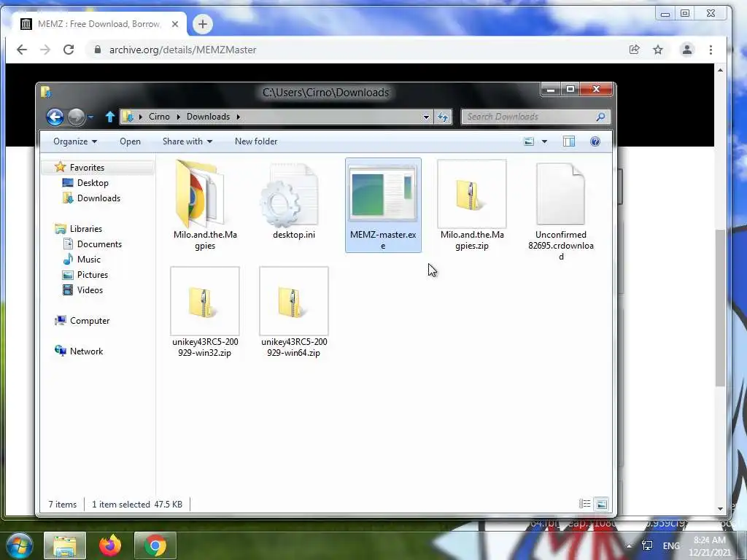
Task: Open recent pages dropdown beside forward button
Action: pyautogui.click(x=90, y=117)
